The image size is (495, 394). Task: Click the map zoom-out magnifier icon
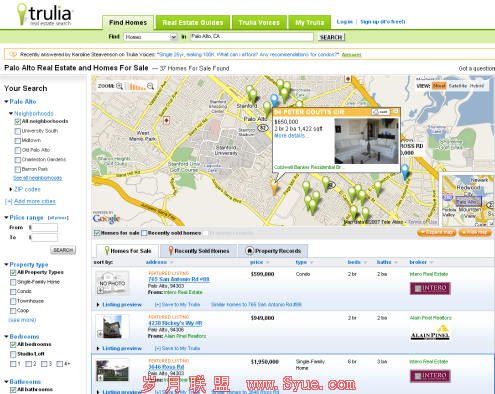pos(151,86)
